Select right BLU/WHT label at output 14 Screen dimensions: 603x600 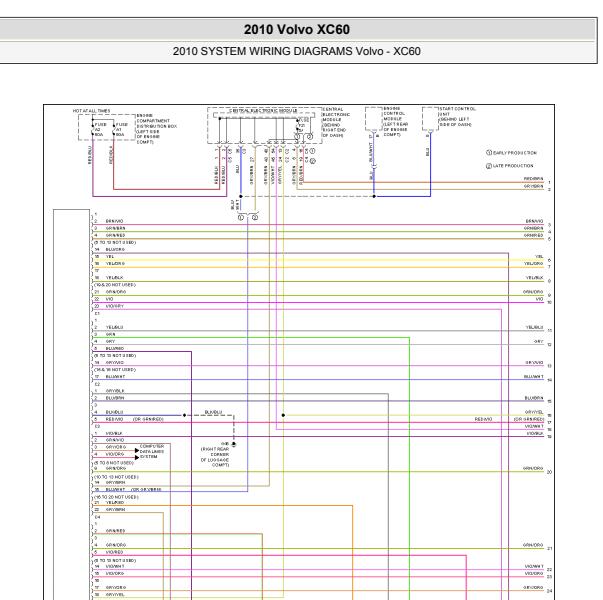click(534, 377)
